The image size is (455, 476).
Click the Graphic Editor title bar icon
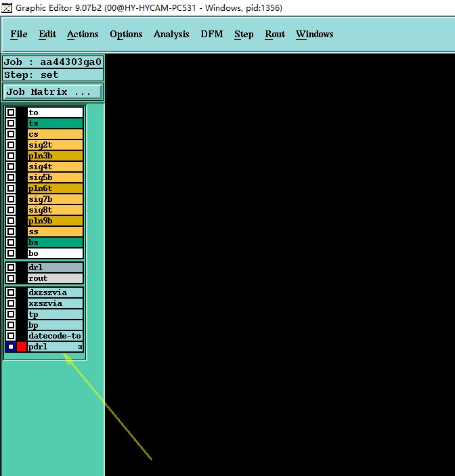7,7
